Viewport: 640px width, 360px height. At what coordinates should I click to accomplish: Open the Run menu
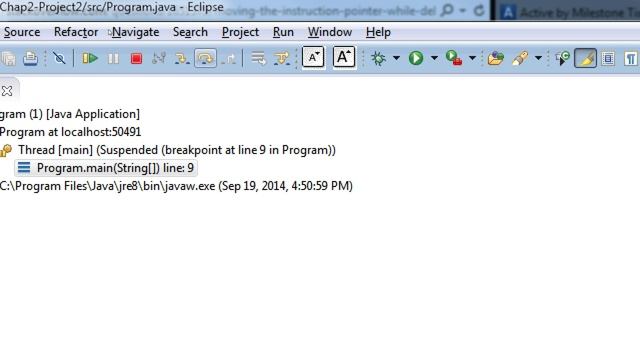(x=283, y=32)
